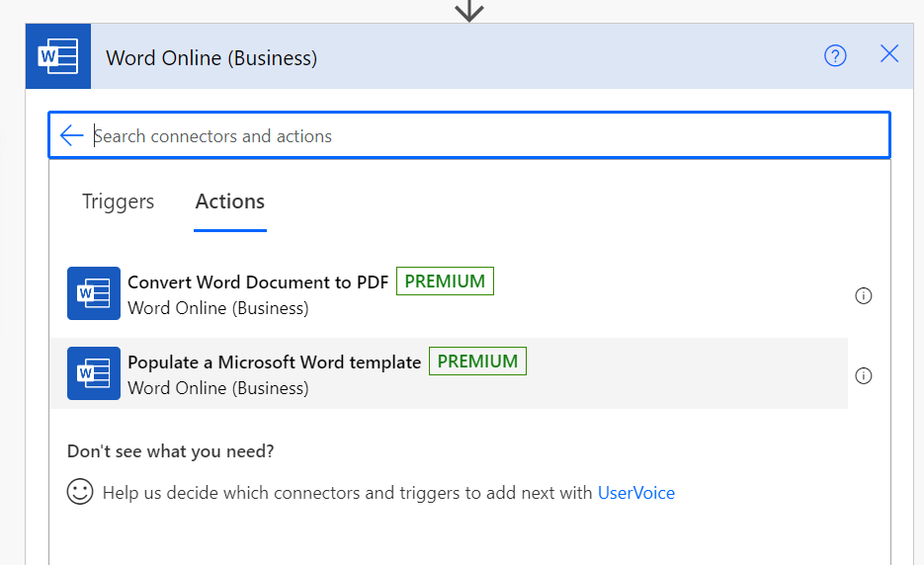Pick Populate a Microsoft Word template action
Screen dimensions: 924x565
click(274, 363)
